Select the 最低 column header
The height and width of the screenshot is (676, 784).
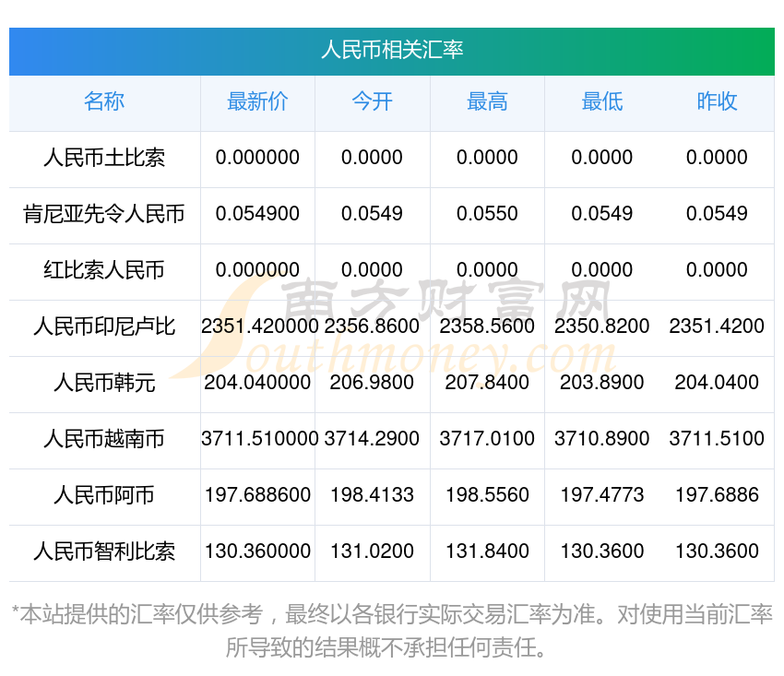point(601,102)
